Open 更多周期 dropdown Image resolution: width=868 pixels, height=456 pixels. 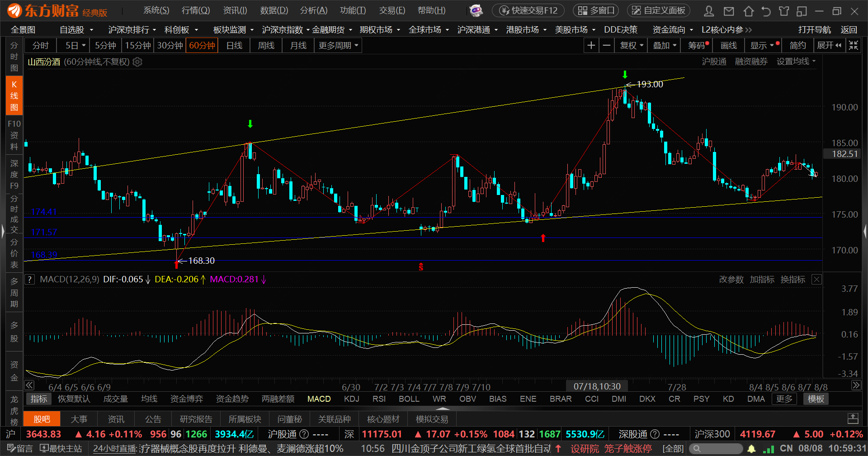338,46
